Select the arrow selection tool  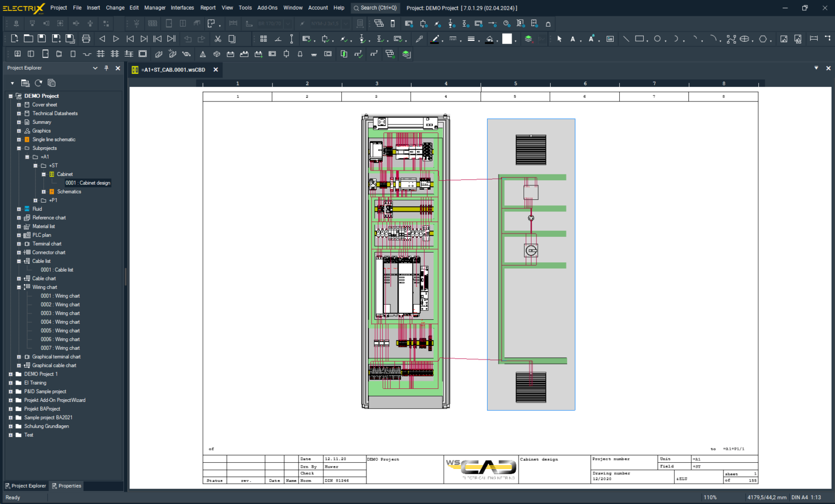tap(559, 39)
